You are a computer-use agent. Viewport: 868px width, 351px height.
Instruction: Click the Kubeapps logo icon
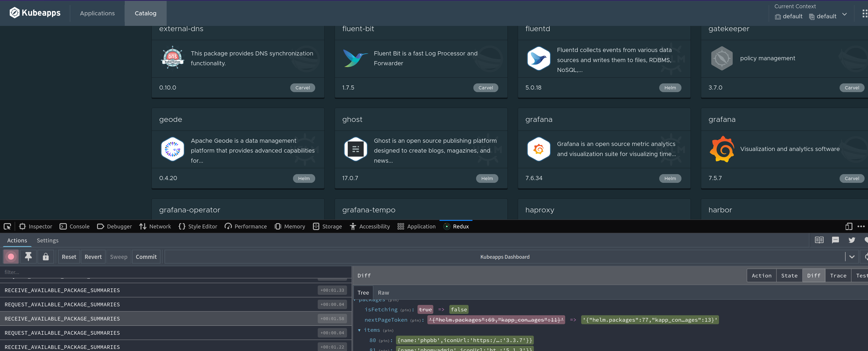click(14, 12)
